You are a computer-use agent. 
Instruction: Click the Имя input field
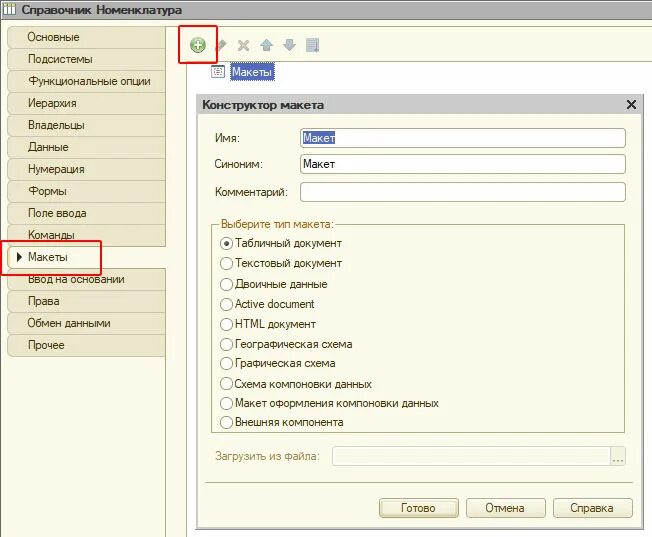coord(463,138)
